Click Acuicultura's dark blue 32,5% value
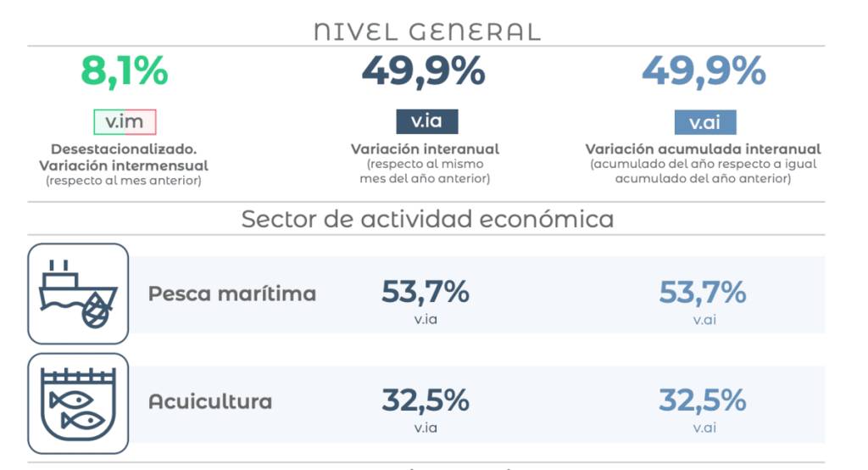This screenshot has height=470, width=868. [x=425, y=400]
